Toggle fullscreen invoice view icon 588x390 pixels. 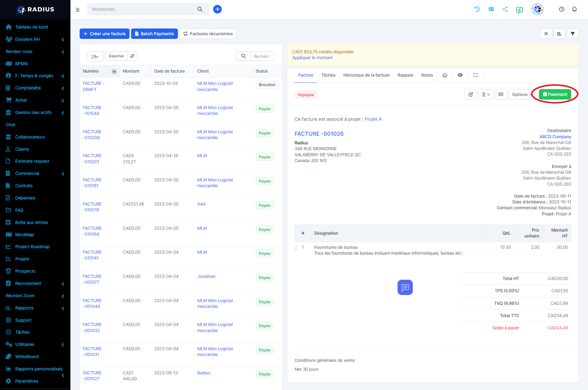(475, 75)
